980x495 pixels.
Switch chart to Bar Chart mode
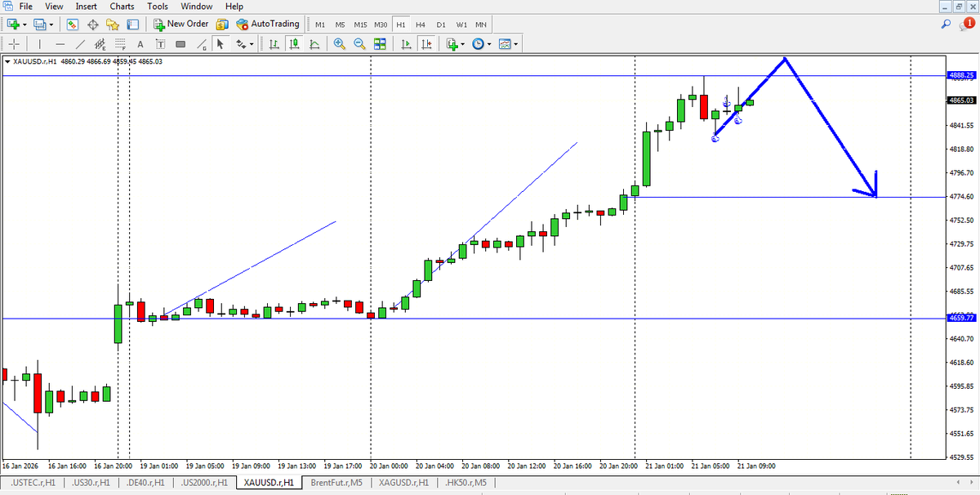pos(274,44)
